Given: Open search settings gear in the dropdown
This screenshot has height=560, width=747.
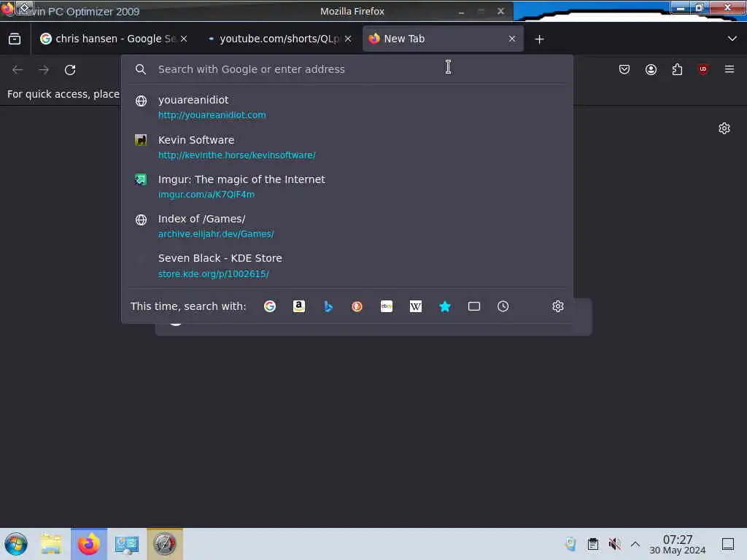Looking at the screenshot, I should 558,306.
